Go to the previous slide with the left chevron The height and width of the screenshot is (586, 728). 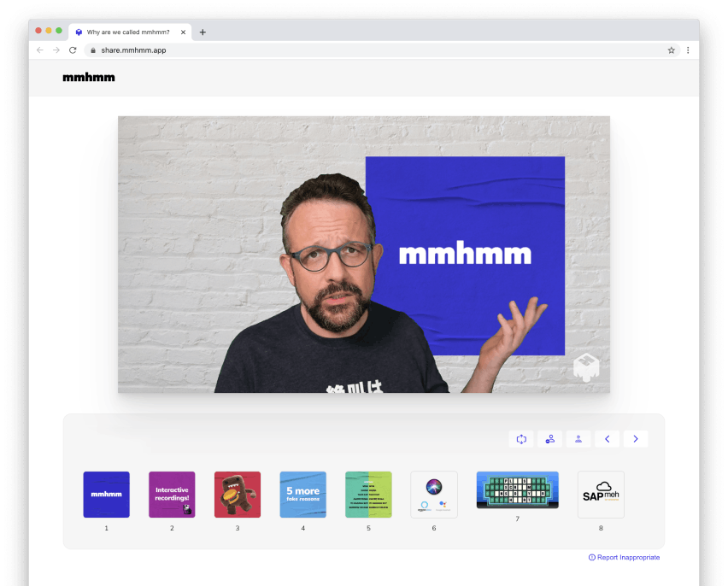click(x=607, y=438)
